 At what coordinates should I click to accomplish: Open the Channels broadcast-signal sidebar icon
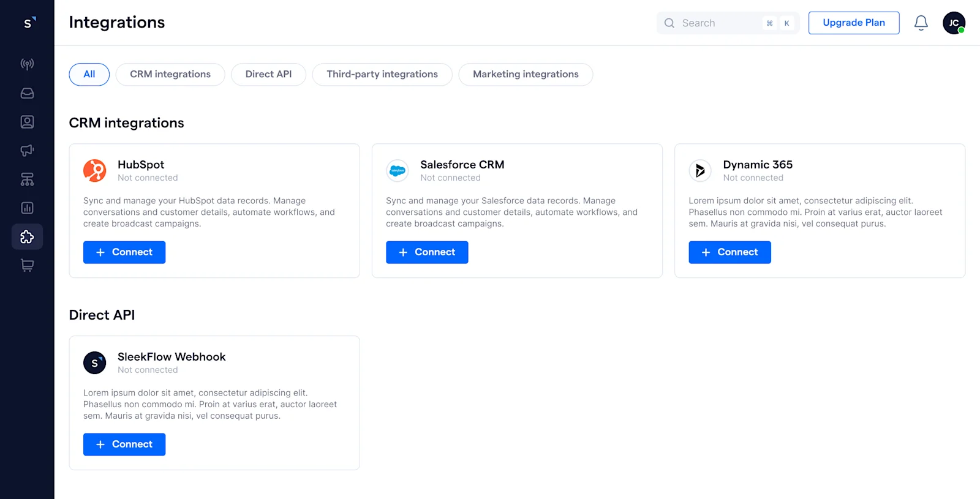coord(27,64)
